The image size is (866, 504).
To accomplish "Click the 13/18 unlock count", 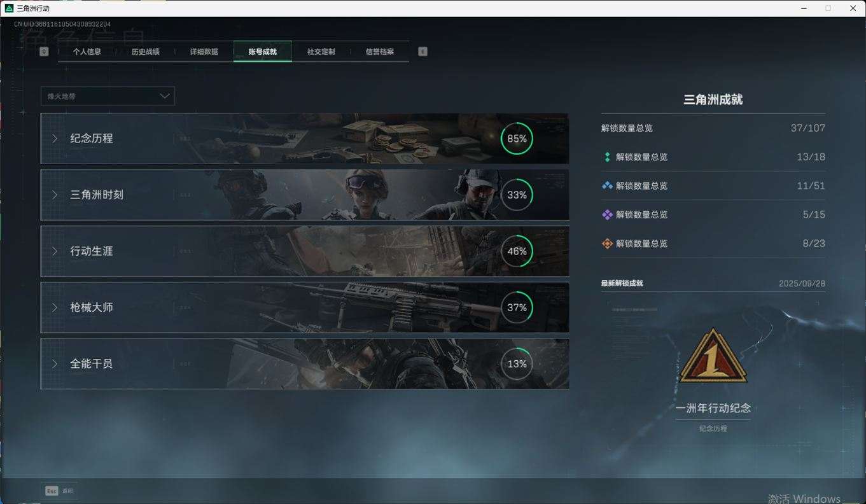I will [x=811, y=157].
